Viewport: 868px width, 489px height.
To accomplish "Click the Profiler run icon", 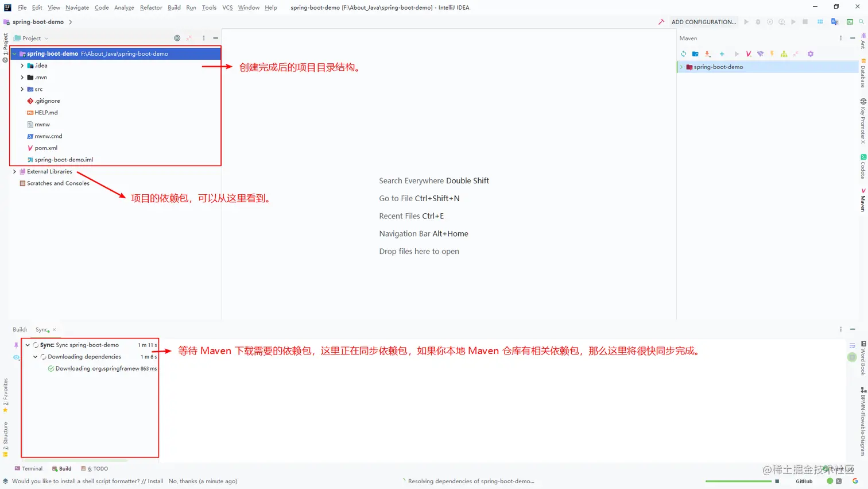I will coord(781,22).
